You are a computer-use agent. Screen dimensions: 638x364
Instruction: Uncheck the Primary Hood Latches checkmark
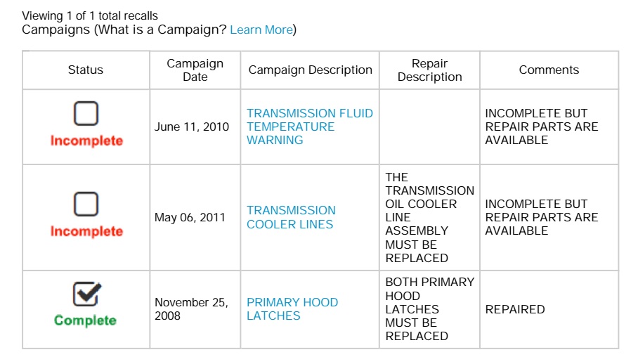click(x=86, y=294)
